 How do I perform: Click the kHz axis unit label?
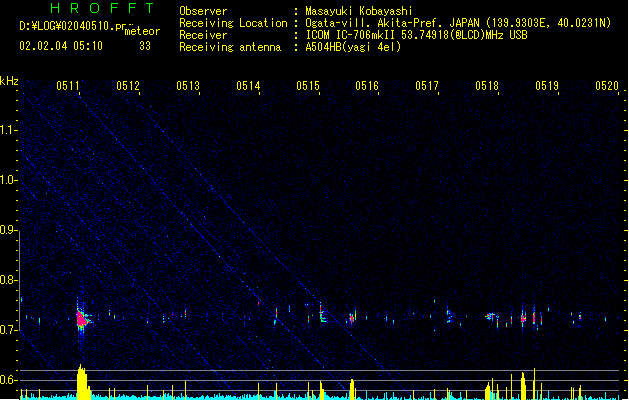click(9, 81)
